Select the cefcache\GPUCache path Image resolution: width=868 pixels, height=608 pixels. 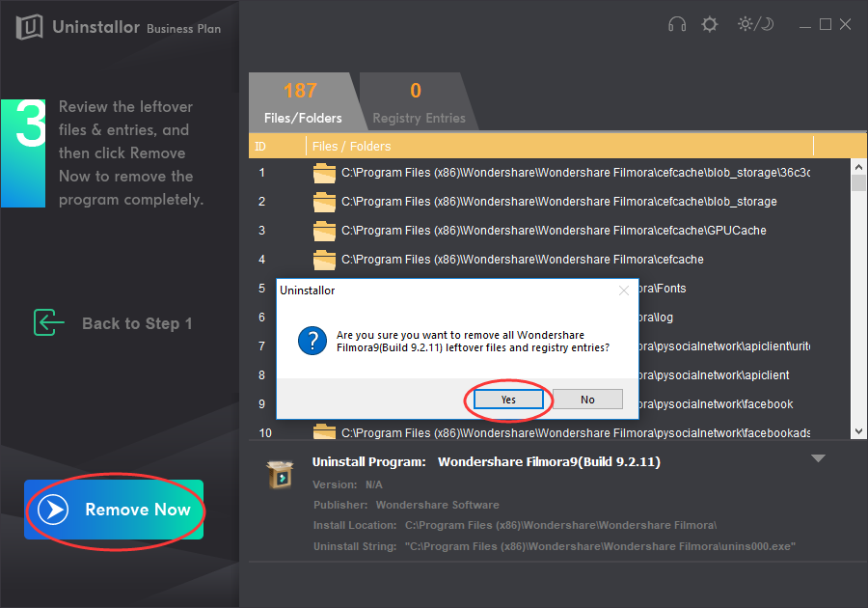(x=554, y=231)
